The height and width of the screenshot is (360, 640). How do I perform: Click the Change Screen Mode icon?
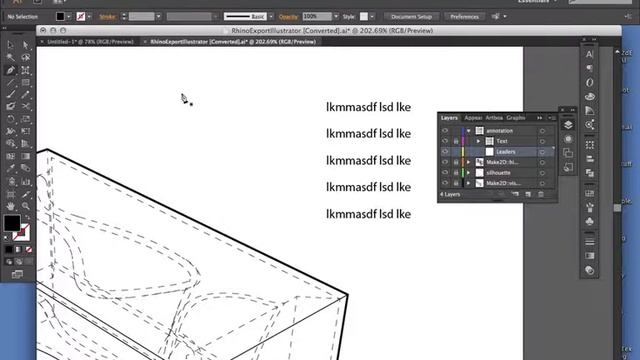(17, 274)
